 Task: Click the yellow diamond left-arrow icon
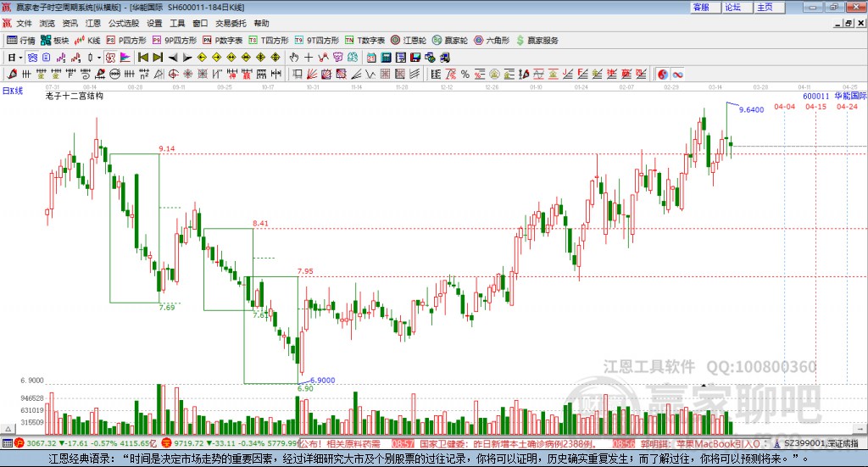click(202, 58)
